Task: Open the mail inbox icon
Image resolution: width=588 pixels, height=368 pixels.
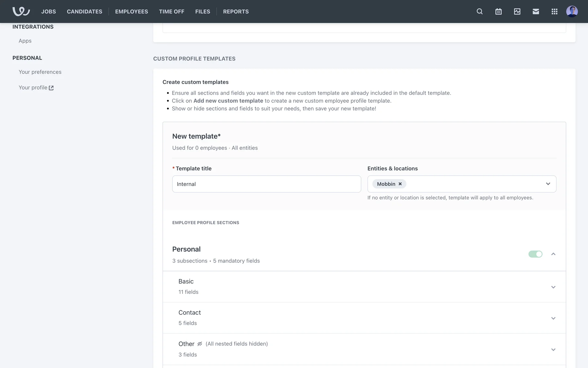Action: click(x=536, y=11)
